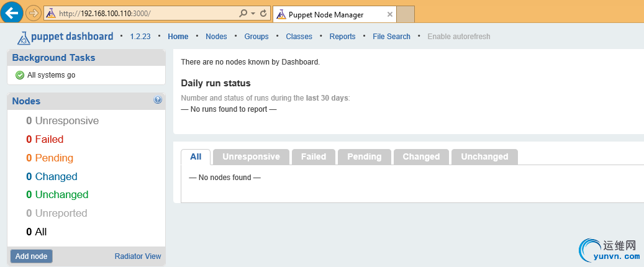Click the browser back arrow button
This screenshot has height=267, width=644.
pos(12,12)
